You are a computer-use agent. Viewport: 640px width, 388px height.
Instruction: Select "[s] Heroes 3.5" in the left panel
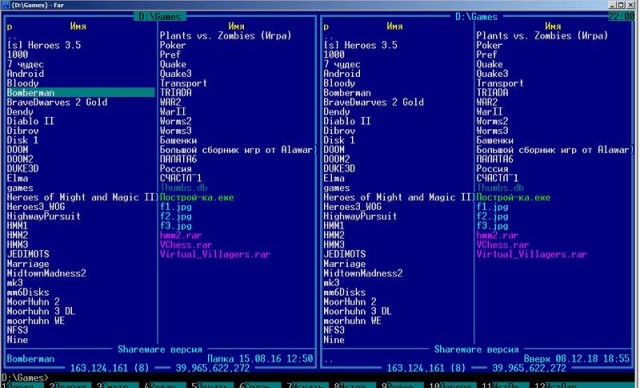pos(44,45)
